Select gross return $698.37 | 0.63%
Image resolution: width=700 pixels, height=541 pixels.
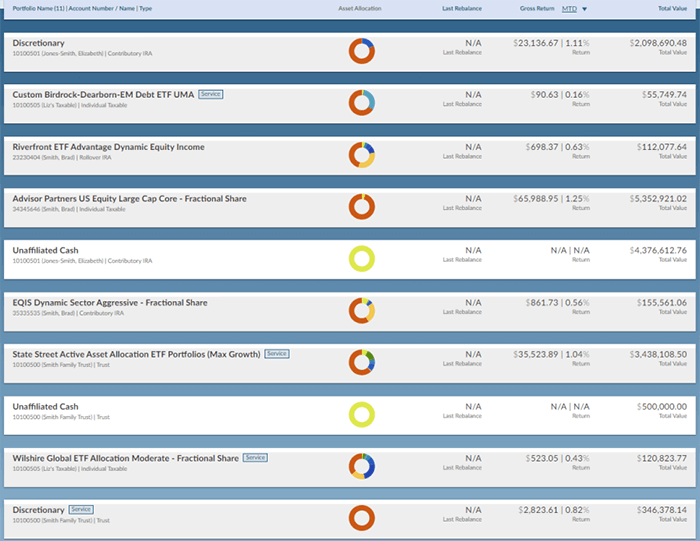coord(558,147)
